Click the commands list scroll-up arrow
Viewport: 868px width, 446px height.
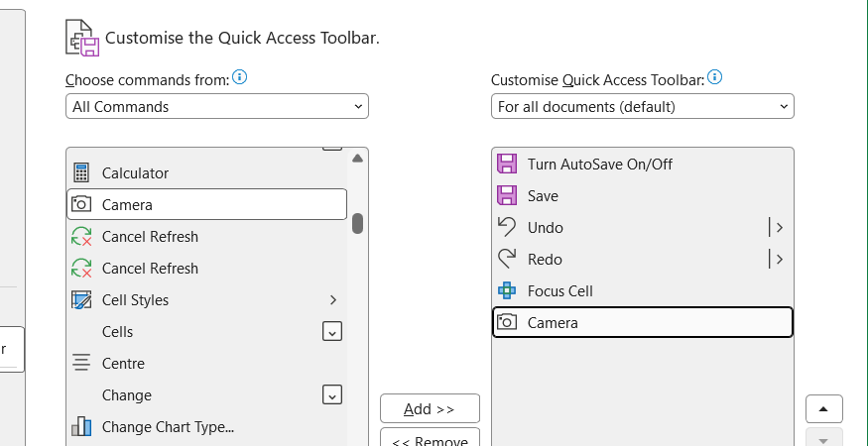coord(357,159)
